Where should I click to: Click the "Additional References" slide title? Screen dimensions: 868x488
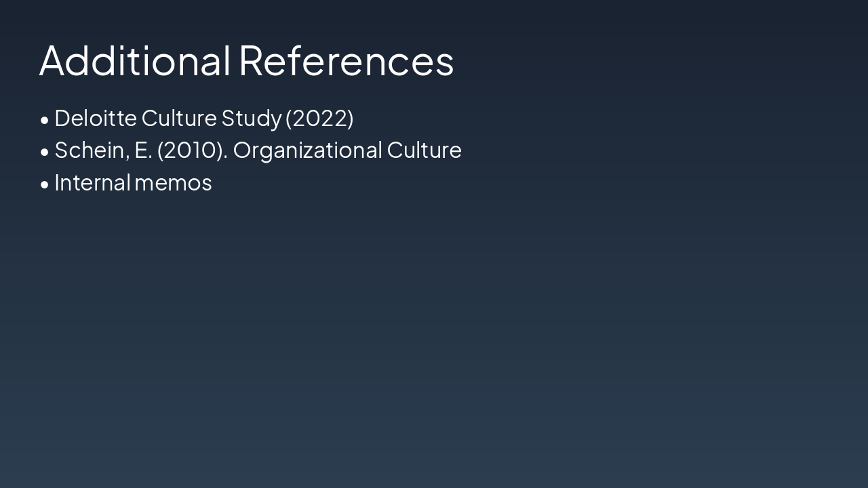click(x=246, y=60)
